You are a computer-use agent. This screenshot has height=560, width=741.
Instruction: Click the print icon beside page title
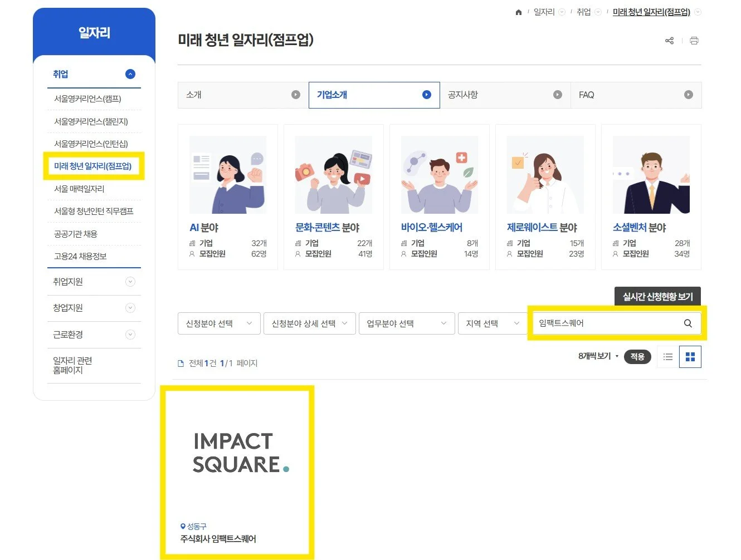(694, 41)
